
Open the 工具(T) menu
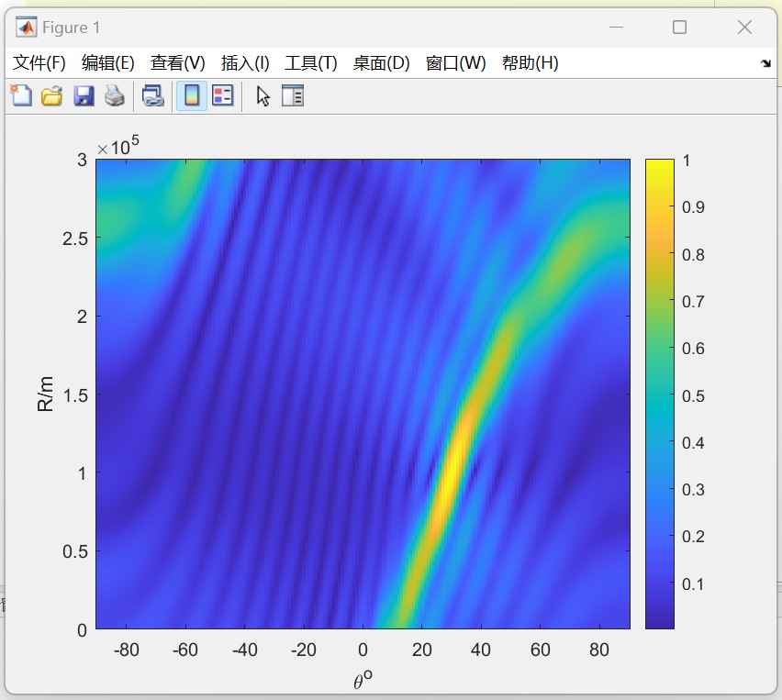pos(311,62)
